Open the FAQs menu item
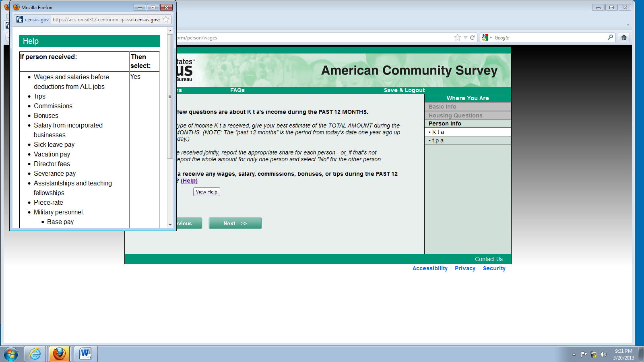644x362 pixels. 237,90
